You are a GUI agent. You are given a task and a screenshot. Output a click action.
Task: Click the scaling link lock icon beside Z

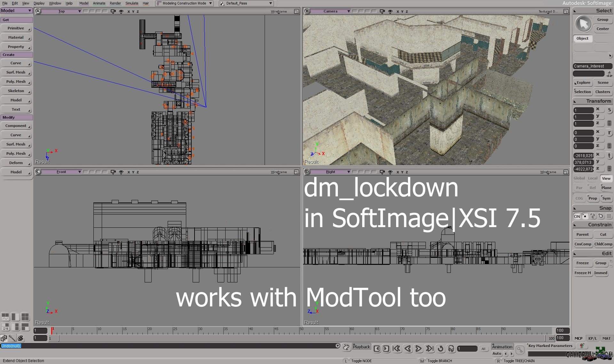(609, 123)
